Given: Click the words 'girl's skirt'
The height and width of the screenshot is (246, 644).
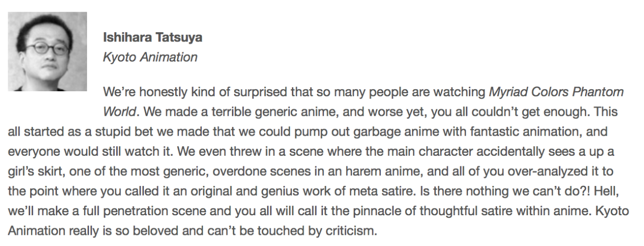Looking at the screenshot, I should (x=35, y=171).
